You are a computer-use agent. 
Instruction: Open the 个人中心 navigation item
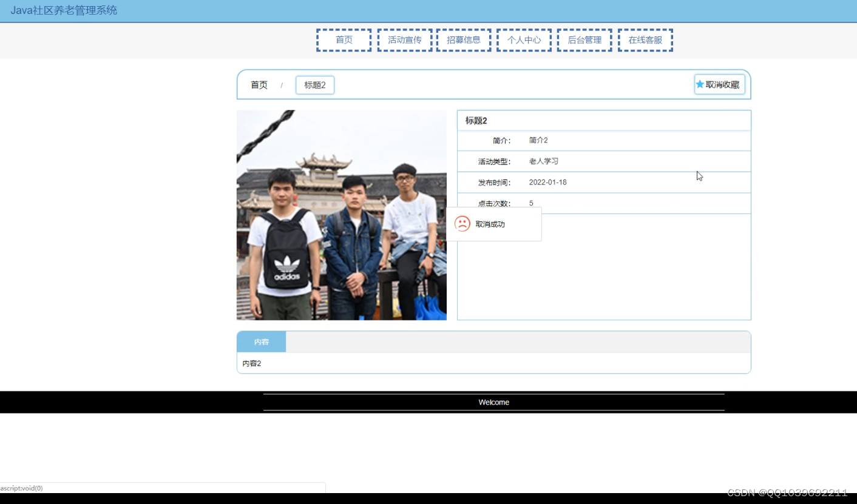tap(523, 39)
